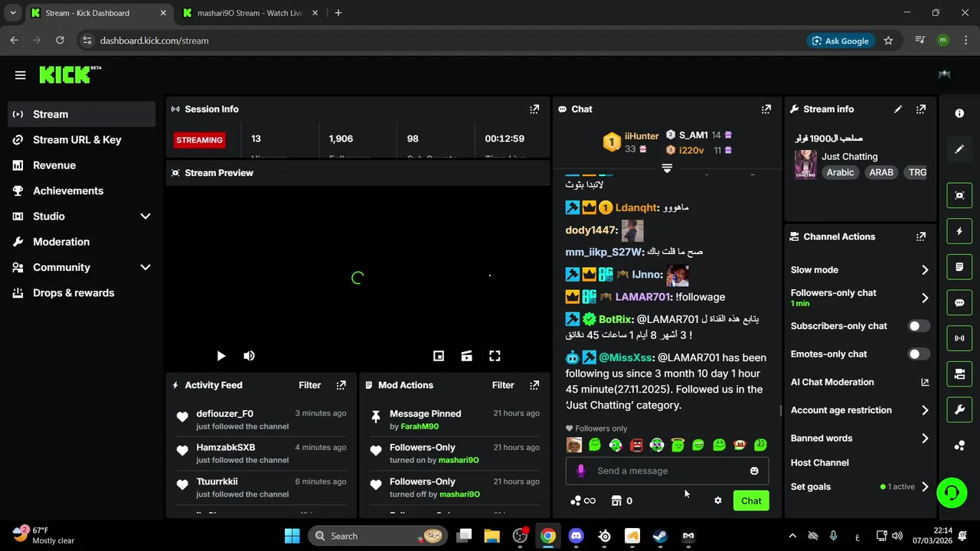Image resolution: width=980 pixels, height=551 pixels.
Task: Click the microphone icon in message box
Action: pos(580,471)
